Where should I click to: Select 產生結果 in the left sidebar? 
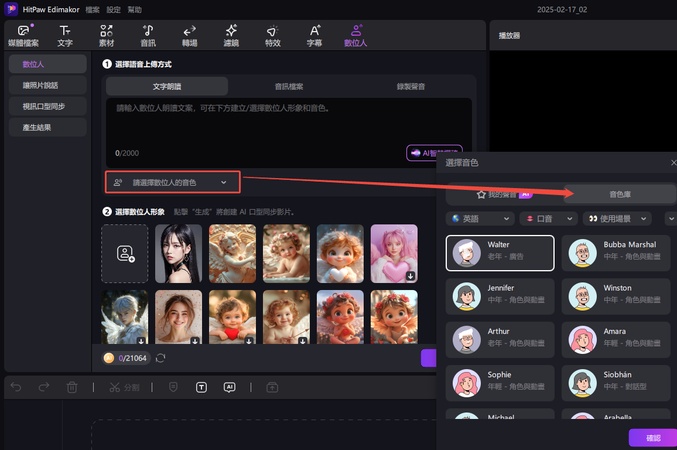pyautogui.click(x=47, y=127)
